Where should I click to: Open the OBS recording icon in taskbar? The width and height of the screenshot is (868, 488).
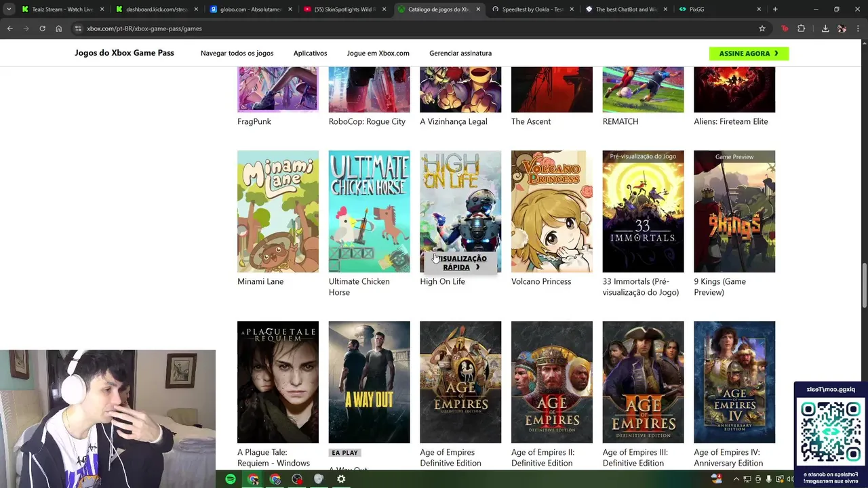[x=297, y=479]
